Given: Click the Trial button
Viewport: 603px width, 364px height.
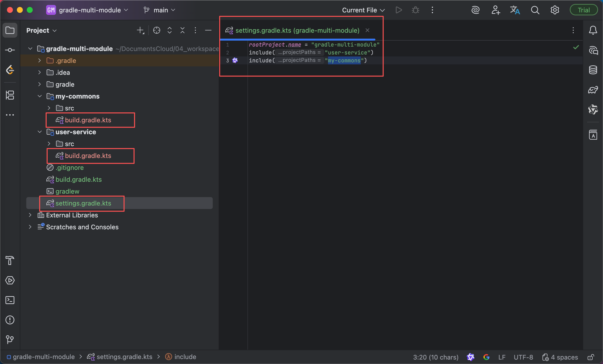Looking at the screenshot, I should [583, 10].
